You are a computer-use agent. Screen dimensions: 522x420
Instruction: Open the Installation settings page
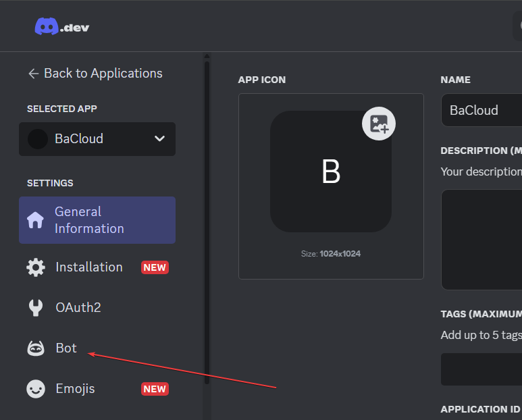(x=97, y=267)
